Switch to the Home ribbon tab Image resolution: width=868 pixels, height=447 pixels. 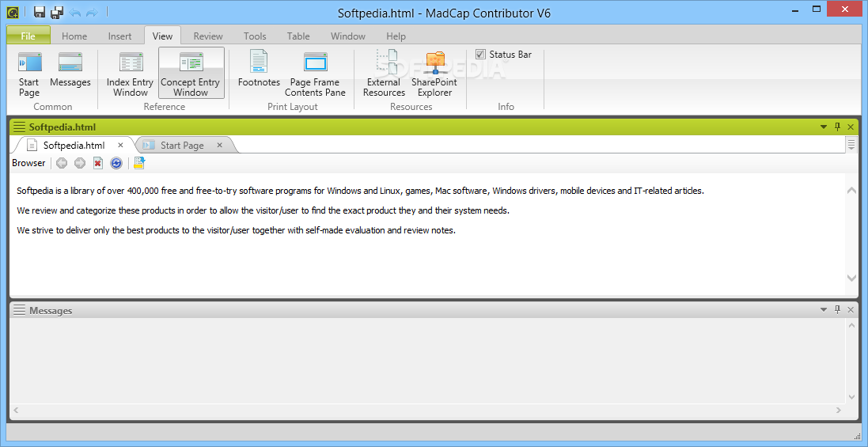point(74,36)
